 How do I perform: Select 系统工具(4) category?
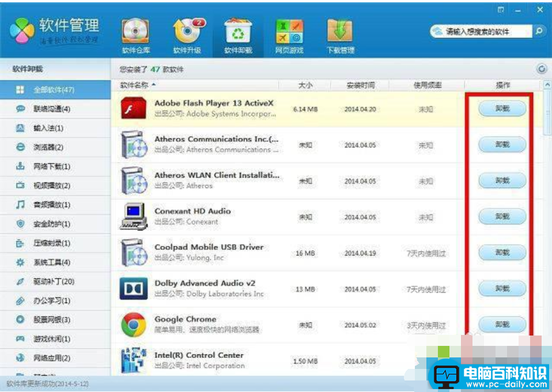click(x=55, y=262)
